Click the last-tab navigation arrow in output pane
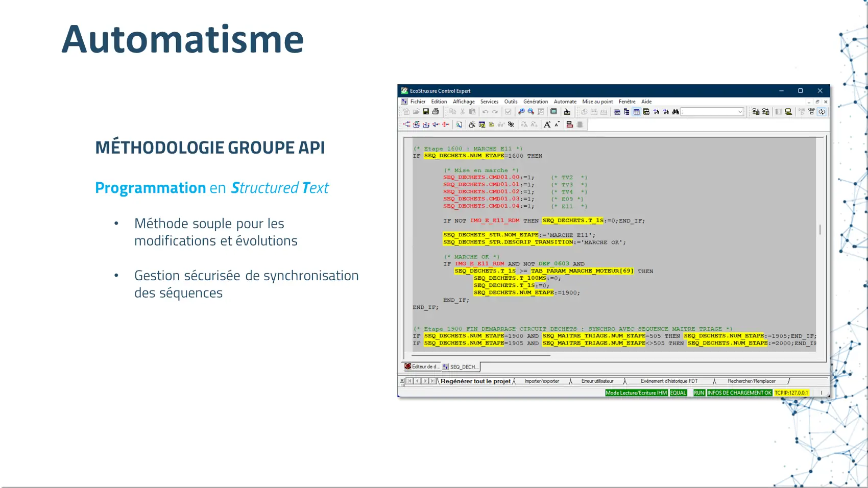 (x=432, y=381)
